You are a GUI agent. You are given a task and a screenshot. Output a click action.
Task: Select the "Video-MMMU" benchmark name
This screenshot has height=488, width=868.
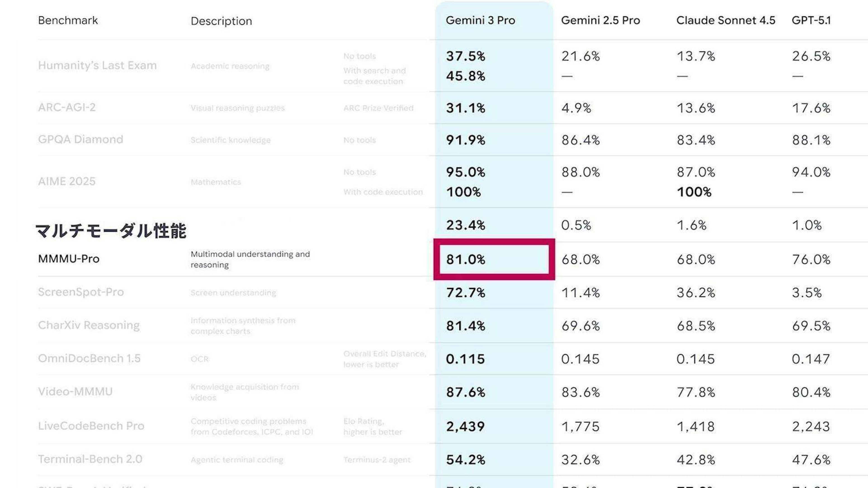point(75,392)
